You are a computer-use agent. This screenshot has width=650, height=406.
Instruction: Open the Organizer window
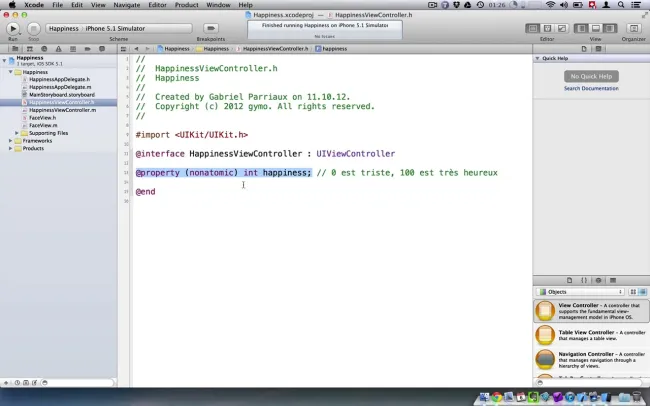point(633,28)
